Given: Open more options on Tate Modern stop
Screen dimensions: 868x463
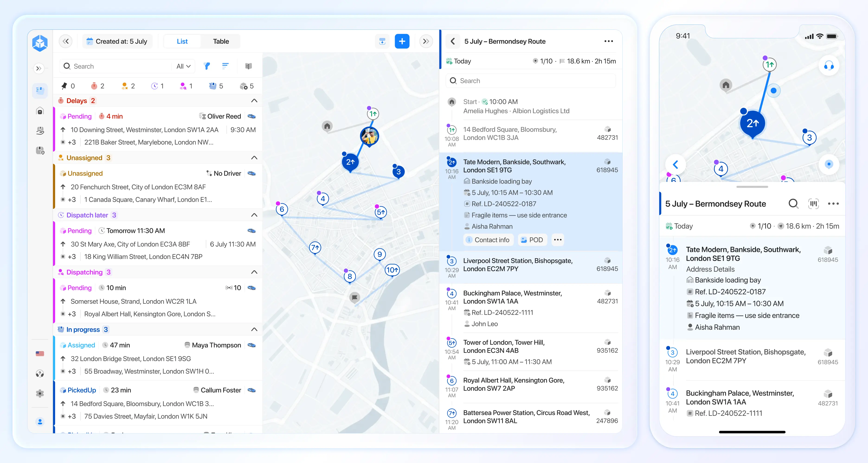Looking at the screenshot, I should (558, 240).
